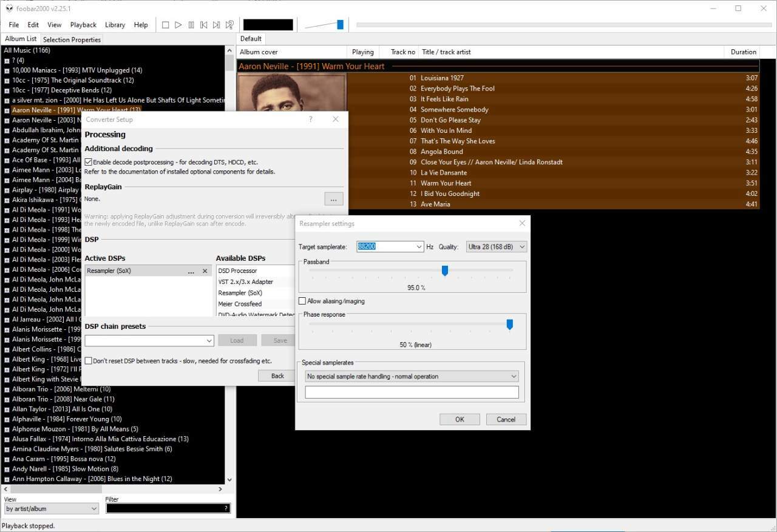Click the Pause playback icon
This screenshot has height=532, width=777.
pos(191,25)
